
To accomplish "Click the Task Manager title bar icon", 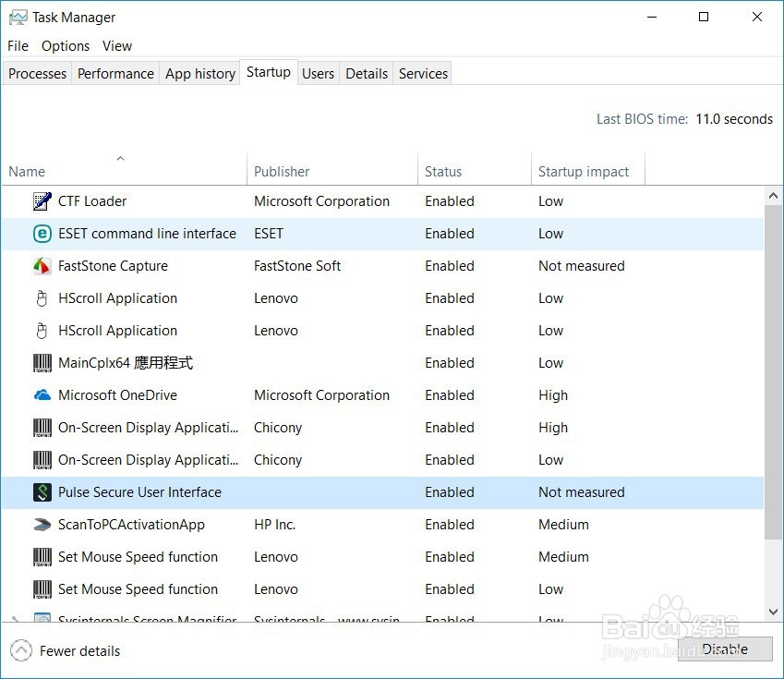I will 18,18.
